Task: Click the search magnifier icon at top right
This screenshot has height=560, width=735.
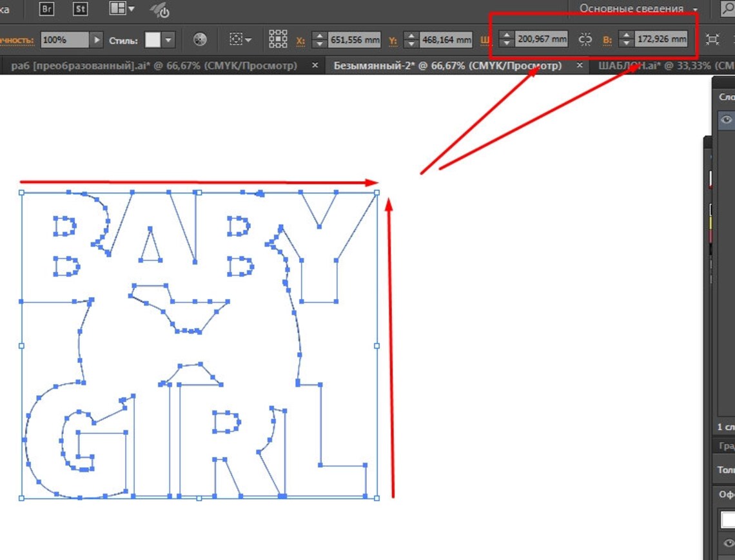Action: pos(728,8)
